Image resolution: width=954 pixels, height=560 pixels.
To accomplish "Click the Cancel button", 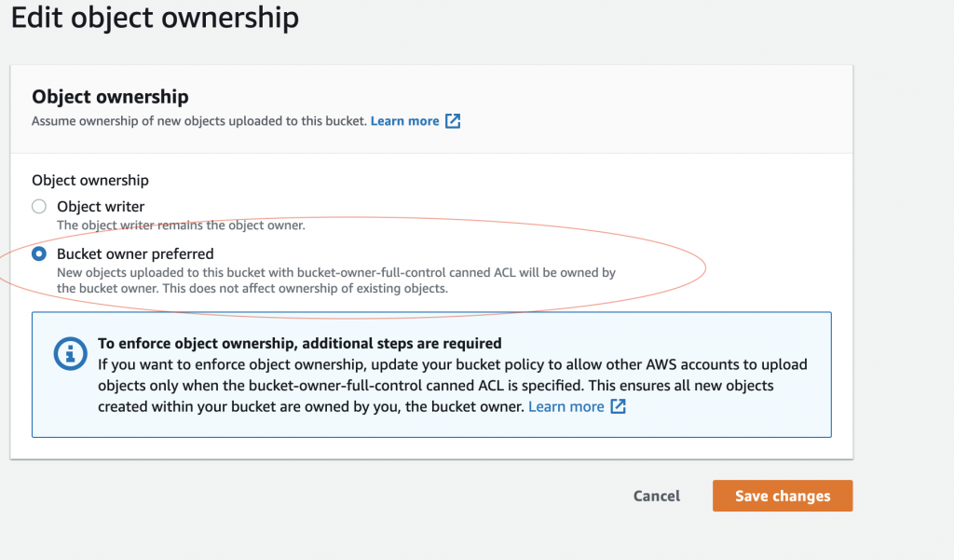I will (656, 496).
